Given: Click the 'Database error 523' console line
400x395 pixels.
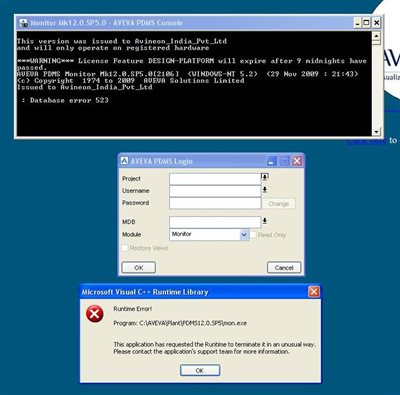Looking at the screenshot, I should click(65, 100).
